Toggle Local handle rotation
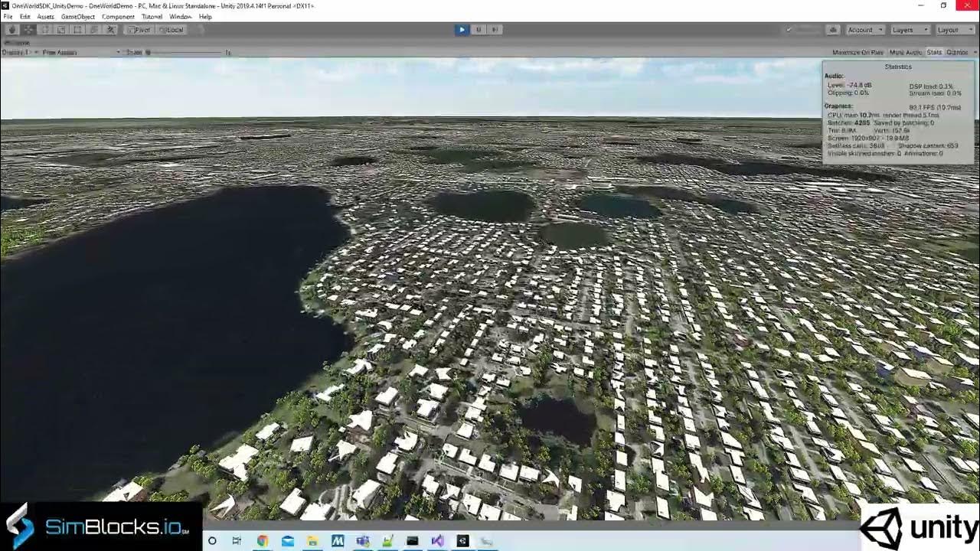The image size is (980, 551). click(x=171, y=30)
